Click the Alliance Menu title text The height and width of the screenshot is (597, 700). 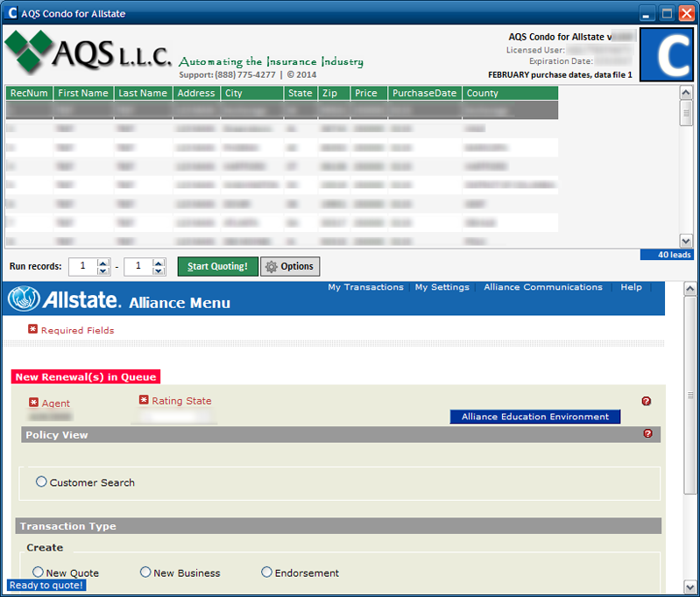(x=180, y=303)
